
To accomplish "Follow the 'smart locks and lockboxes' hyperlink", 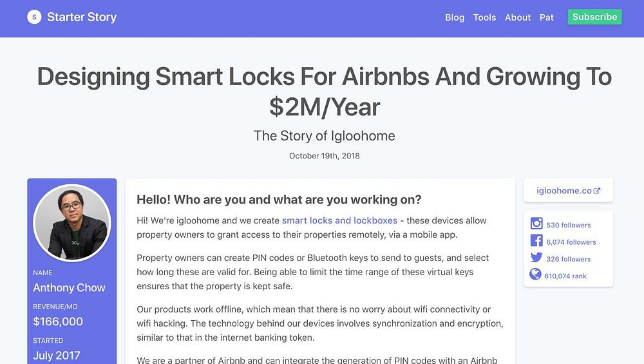I will point(339,220).
